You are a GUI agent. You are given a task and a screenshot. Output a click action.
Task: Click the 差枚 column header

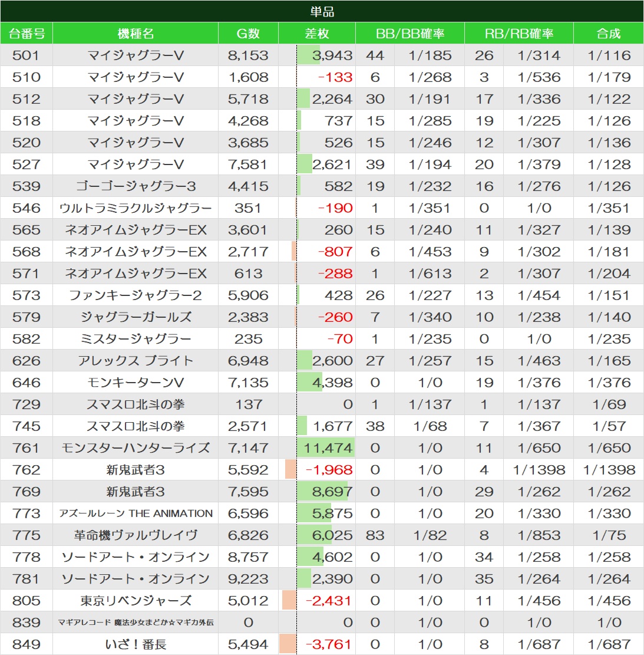pos(317,33)
